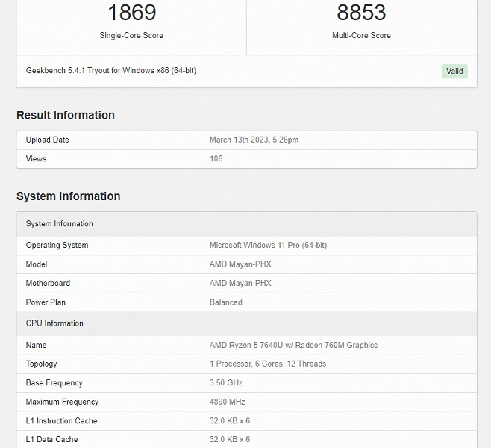Image resolution: width=491 pixels, height=448 pixels.
Task: Select the Multi-Core Score label
Action: point(361,35)
